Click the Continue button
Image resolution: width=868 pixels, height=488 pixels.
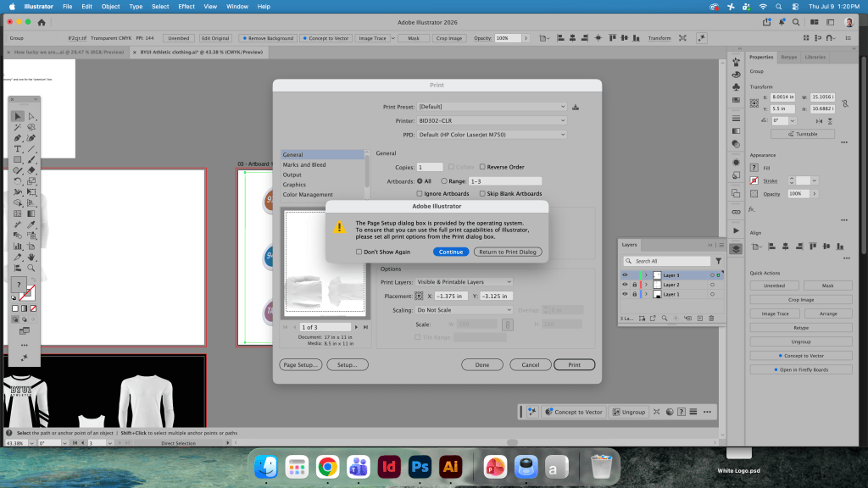(451, 252)
